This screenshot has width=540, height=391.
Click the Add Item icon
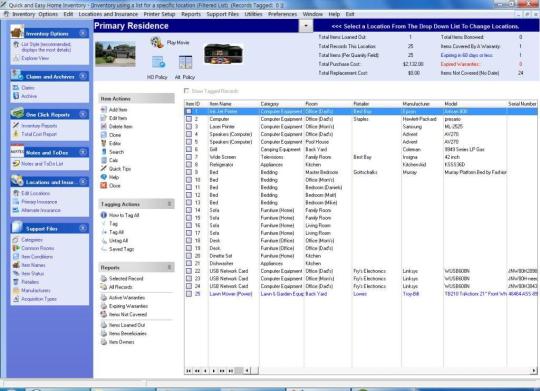103,110
